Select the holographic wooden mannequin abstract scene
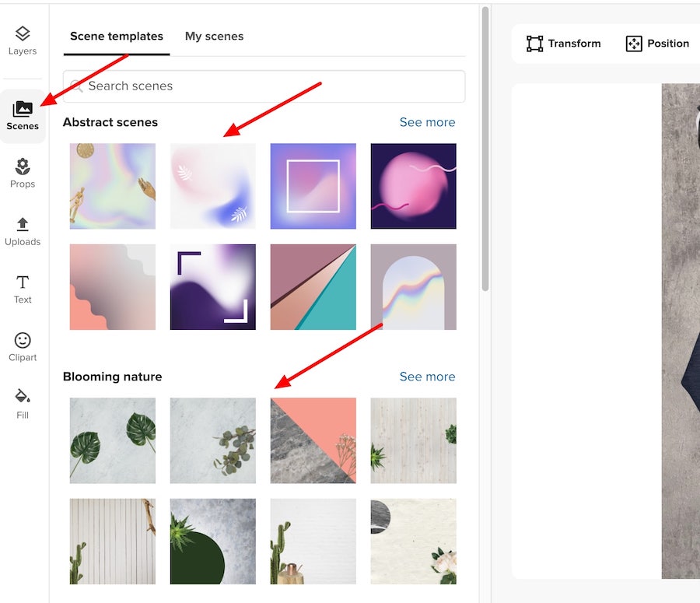This screenshot has width=700, height=603. point(113,186)
